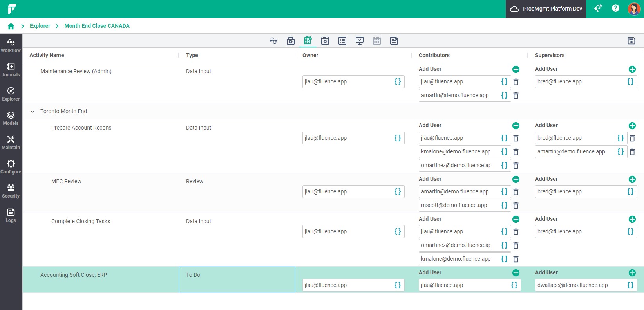Add supervisor to Maintenance Review (Admin)
The height and width of the screenshot is (310, 644).
[632, 69]
